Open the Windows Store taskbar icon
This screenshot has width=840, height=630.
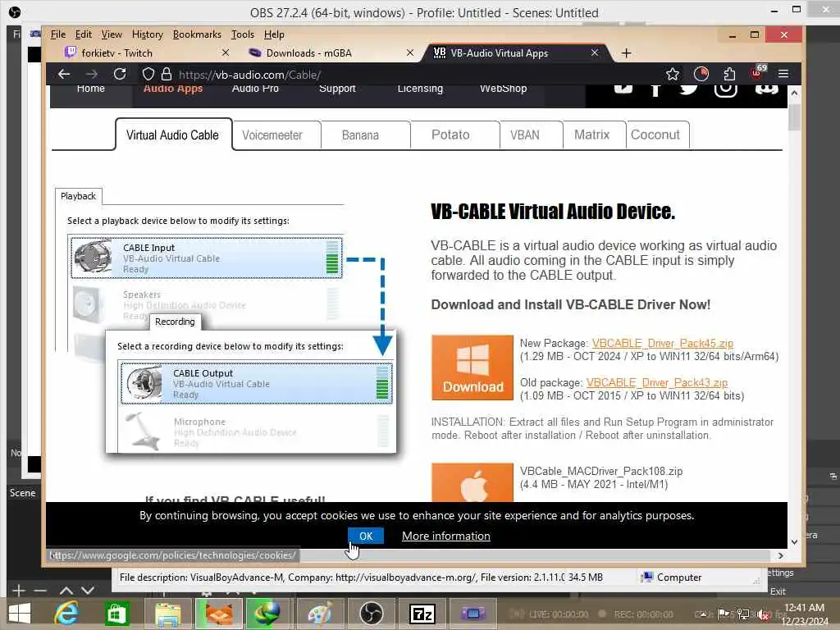[x=116, y=614]
